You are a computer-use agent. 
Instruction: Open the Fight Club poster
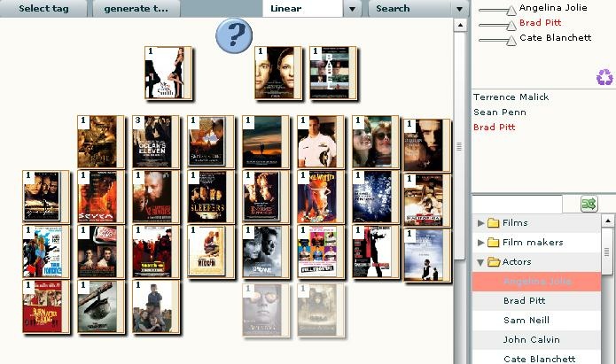[101, 252]
